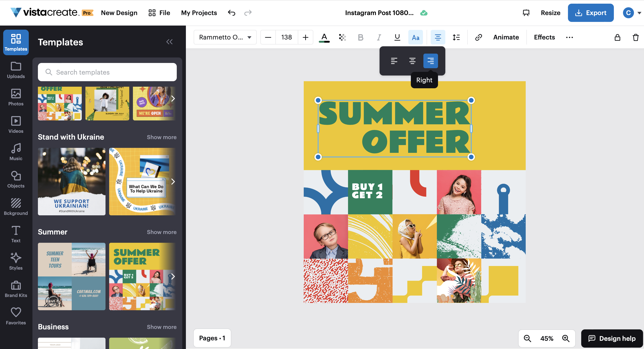
Task: Open the Bckground sidebar panel
Action: coord(16,207)
